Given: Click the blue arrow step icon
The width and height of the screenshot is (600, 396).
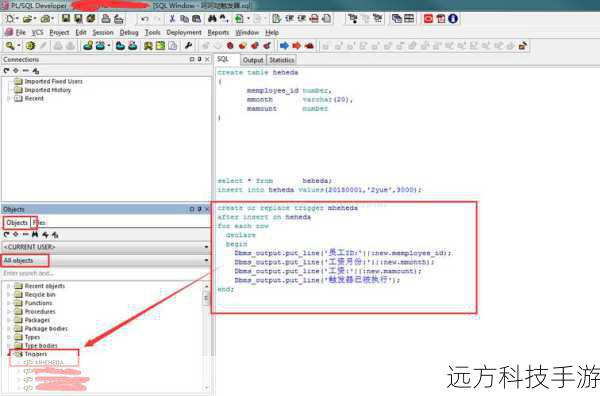Looking at the screenshot, I should [x=284, y=46].
